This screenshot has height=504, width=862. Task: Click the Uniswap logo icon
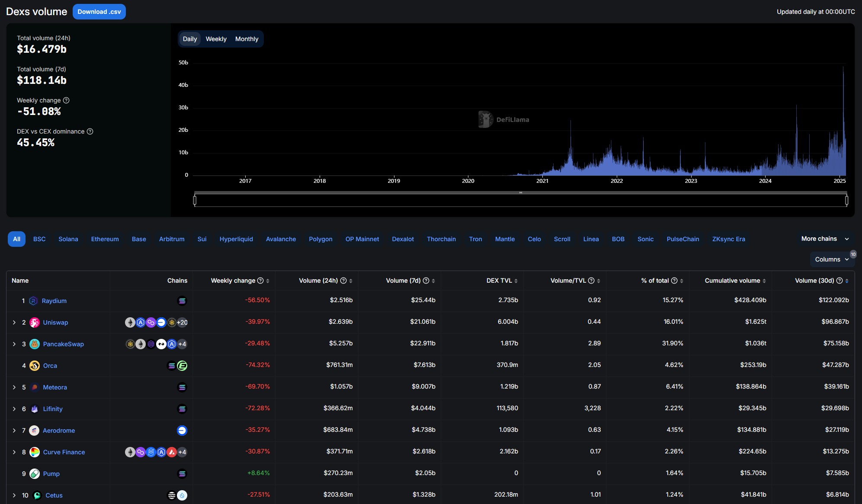tap(35, 322)
